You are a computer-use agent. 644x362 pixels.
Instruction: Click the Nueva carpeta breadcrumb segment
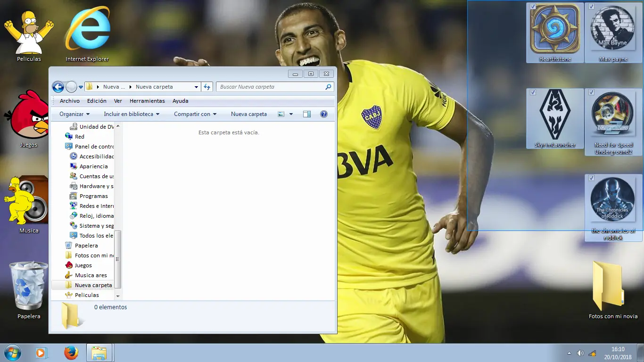pyautogui.click(x=154, y=87)
